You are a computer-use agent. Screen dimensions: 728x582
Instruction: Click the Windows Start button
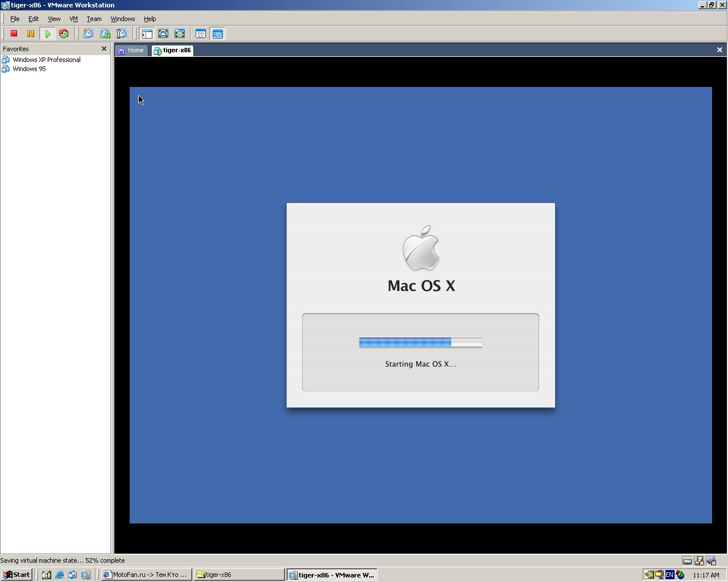pyautogui.click(x=16, y=575)
